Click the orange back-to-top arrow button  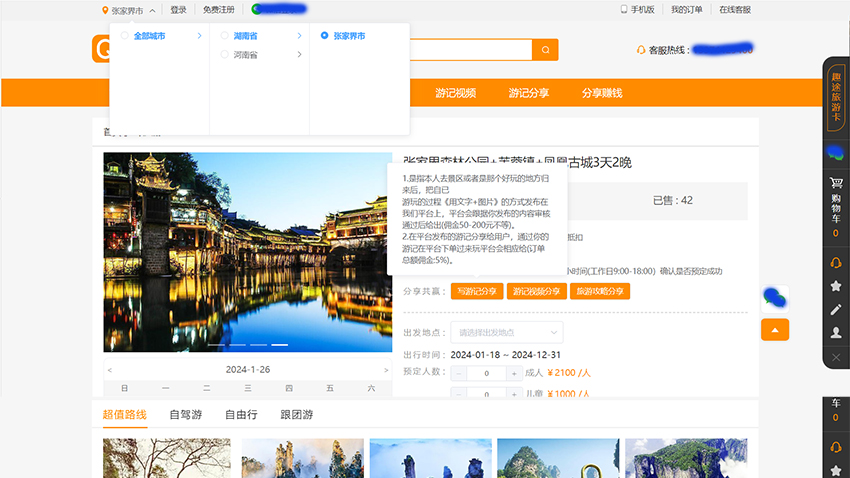[x=775, y=329]
